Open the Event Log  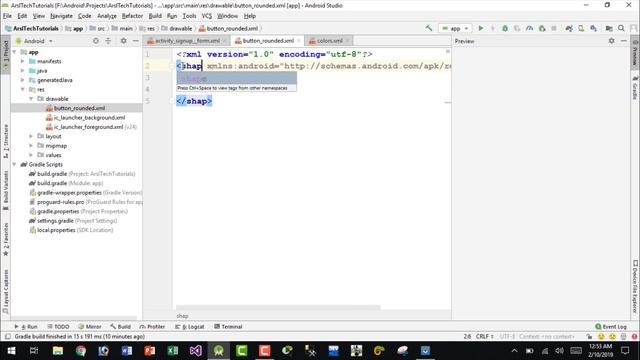click(611, 327)
